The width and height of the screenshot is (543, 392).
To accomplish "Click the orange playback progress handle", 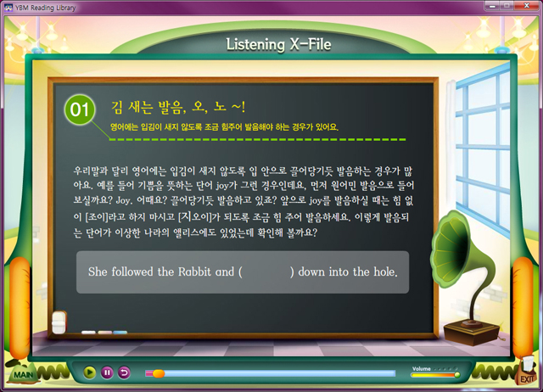I will coord(158,373).
